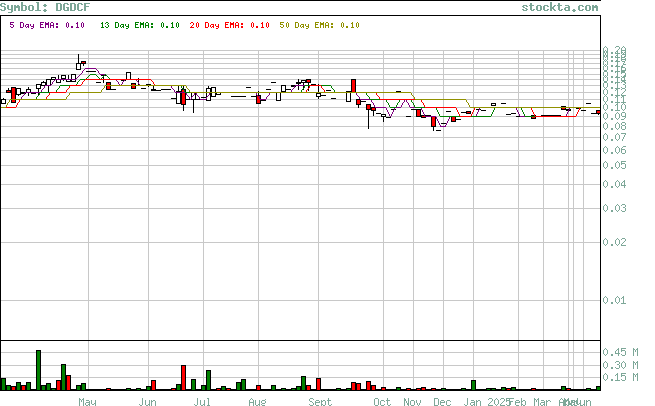Click the 0.04 price axis label
The image size is (655, 406).
(x=614, y=184)
